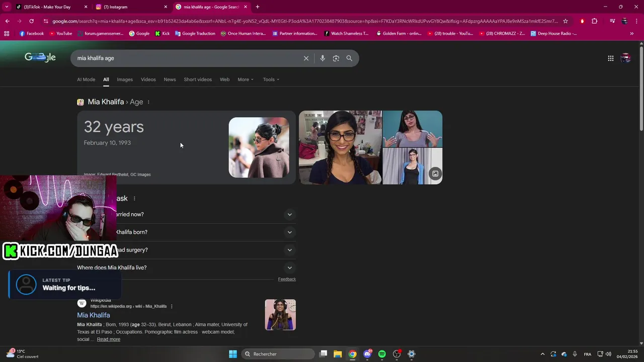Open File Explorer from taskbar

click(338, 354)
